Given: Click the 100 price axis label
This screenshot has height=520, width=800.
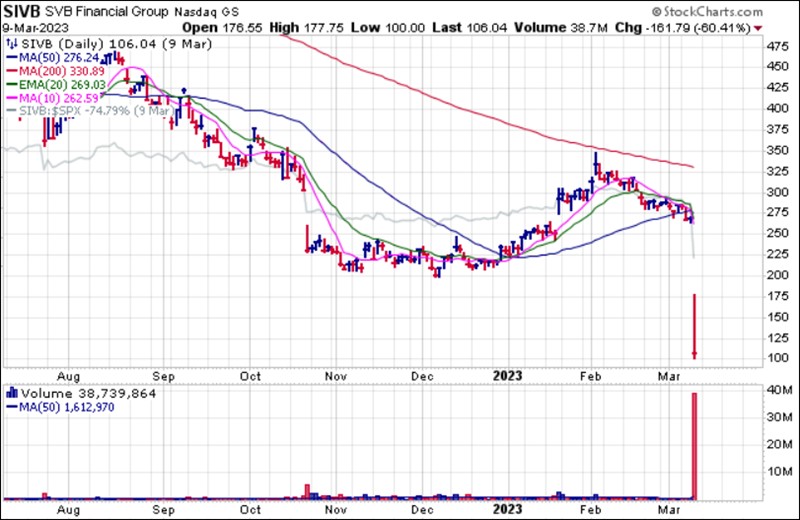Looking at the screenshot, I should pyautogui.click(x=778, y=358).
